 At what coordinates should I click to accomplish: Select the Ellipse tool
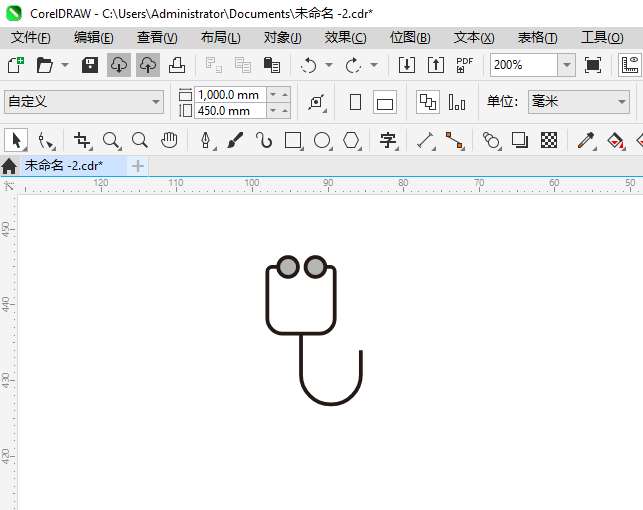(322, 140)
